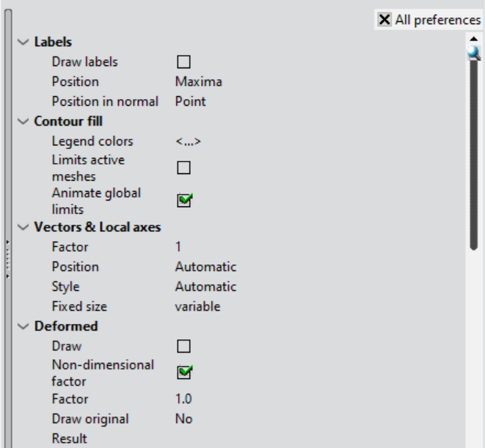The image size is (485, 448).
Task: Click the scroll up arrow
Action: 473,39
